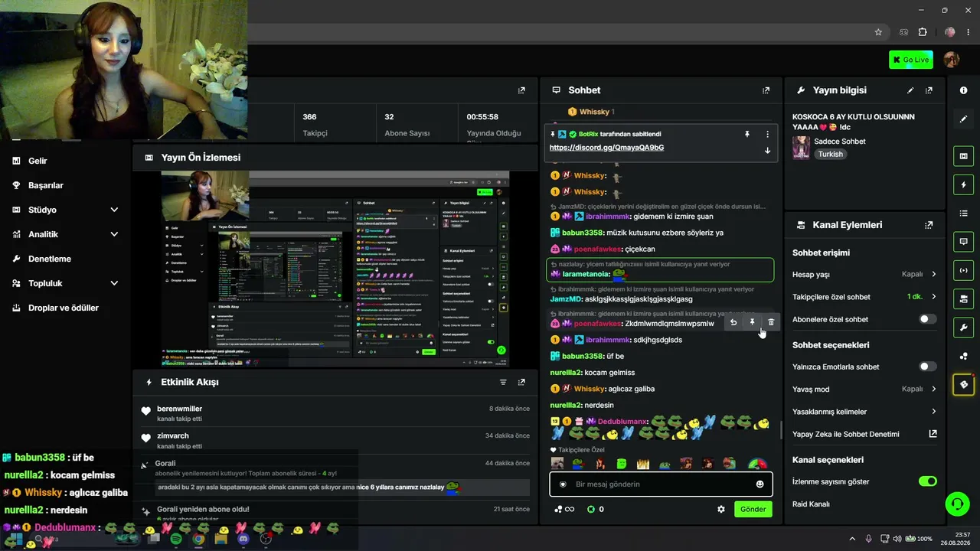Open the profile avatar beside Go Live
Viewport: 980px width, 551px height.
tap(952, 60)
